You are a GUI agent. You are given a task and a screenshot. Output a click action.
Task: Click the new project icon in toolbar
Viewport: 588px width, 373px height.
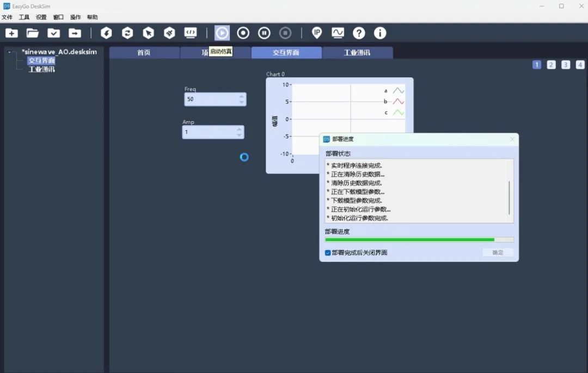point(11,33)
